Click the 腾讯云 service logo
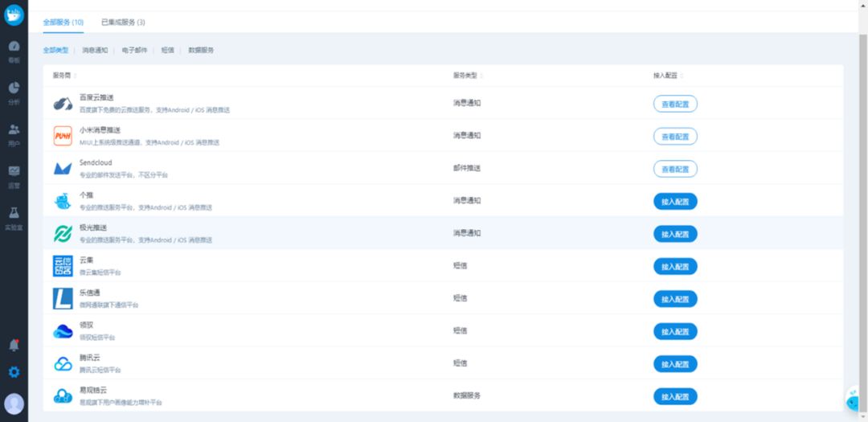 (63, 364)
